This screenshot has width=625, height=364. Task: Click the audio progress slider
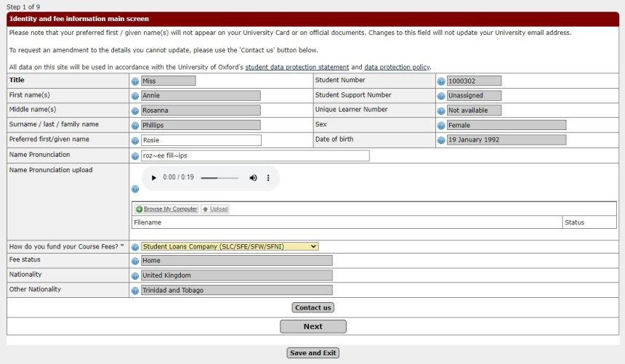[219, 178]
